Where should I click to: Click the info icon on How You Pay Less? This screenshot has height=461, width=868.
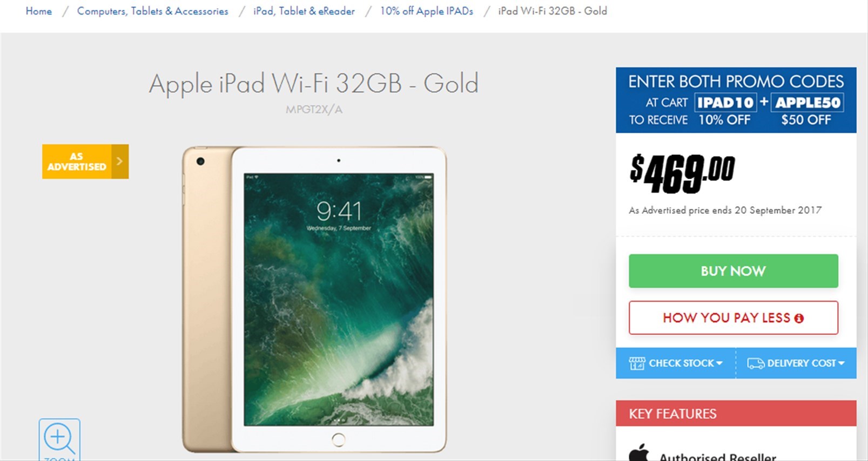pyautogui.click(x=799, y=318)
